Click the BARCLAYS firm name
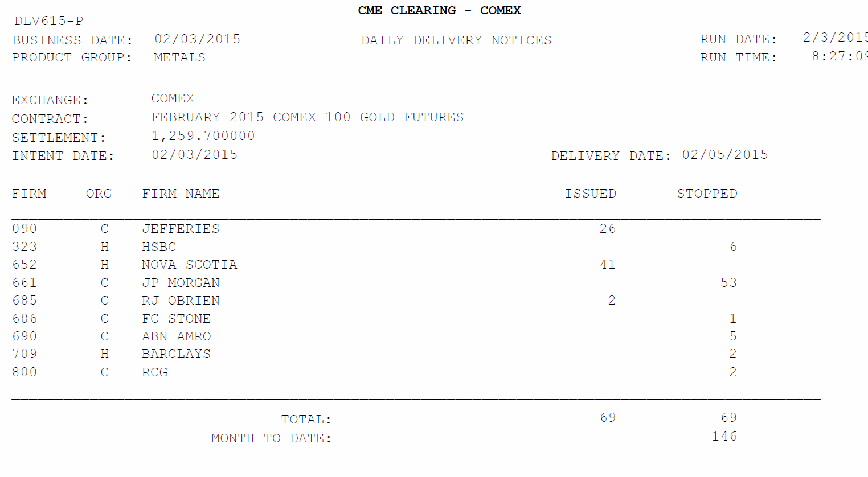The image size is (868, 477). pyautogui.click(x=176, y=354)
